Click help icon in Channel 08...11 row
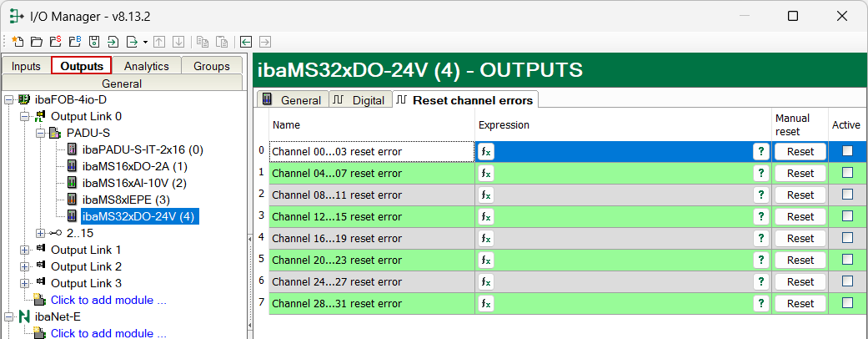This screenshot has height=339, width=868. [762, 195]
